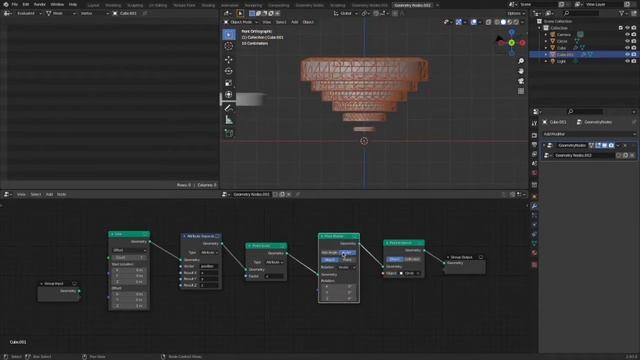This screenshot has height=360, width=640.
Task: Open the Render properties tab icon
Action: tap(534, 135)
